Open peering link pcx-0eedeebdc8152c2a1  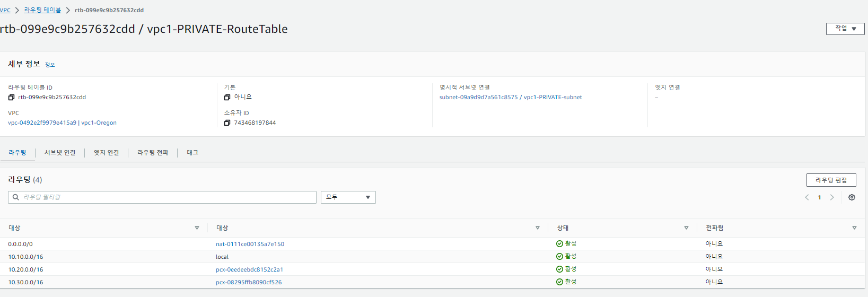(x=249, y=269)
